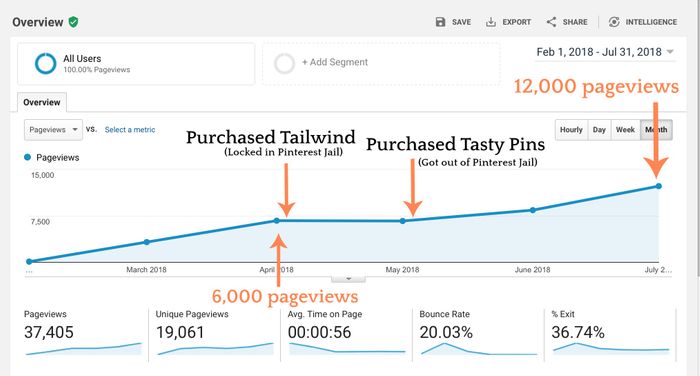Click the Bounce Rate 20.03% sparkline
Screen dimensions: 700x376
coord(479,349)
